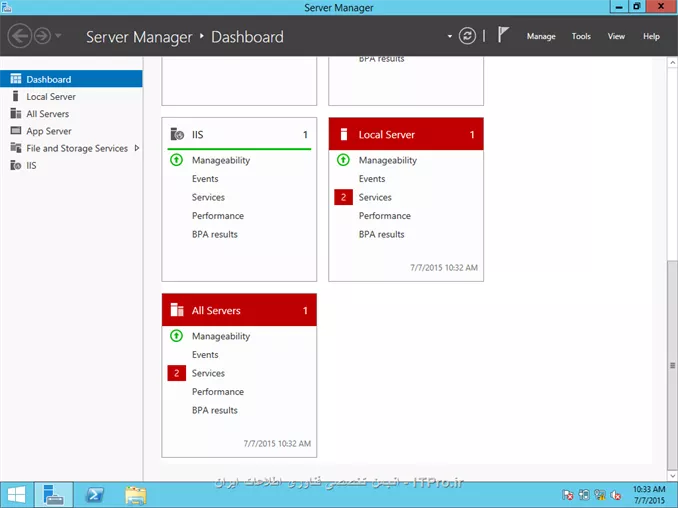The height and width of the screenshot is (508, 678).
Task: Select App Server in the sidebar
Action: click(x=71, y=131)
